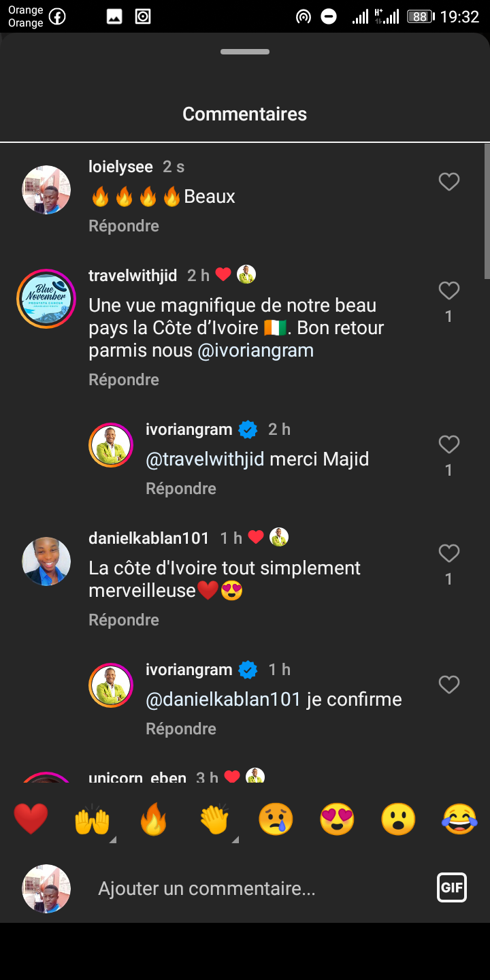Viewport: 490px width, 980px height.
Task: Tap the red heart quick reaction emoji
Action: click(x=31, y=819)
